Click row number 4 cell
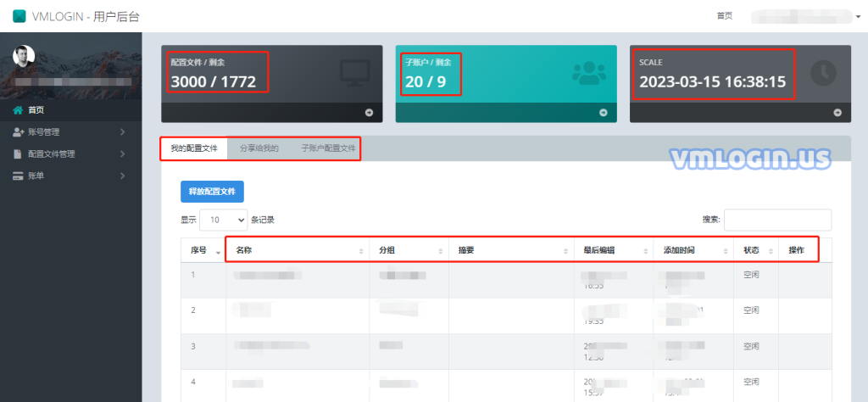This screenshot has height=402, width=868. [x=203, y=385]
